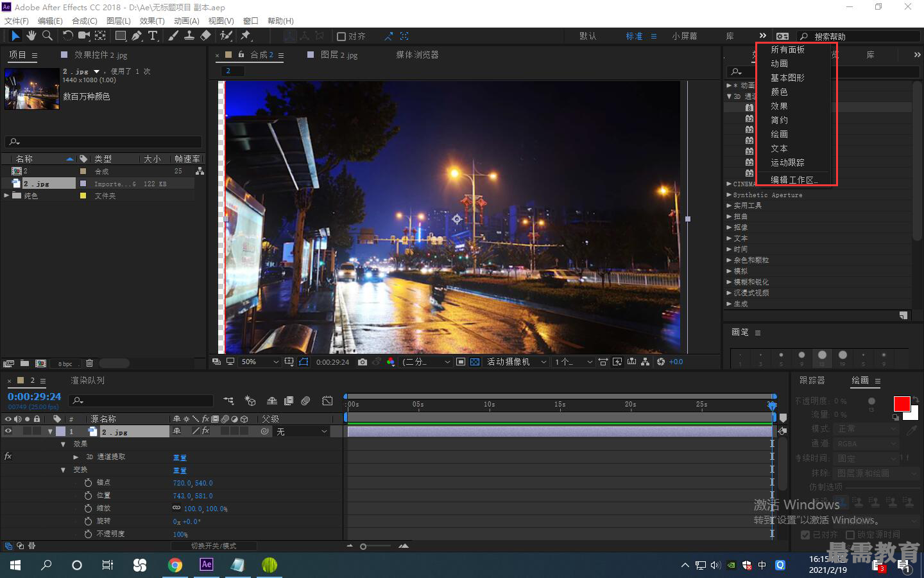Open the Composition Mini-Flowchart icon
924x578 pixels.
(x=228, y=401)
